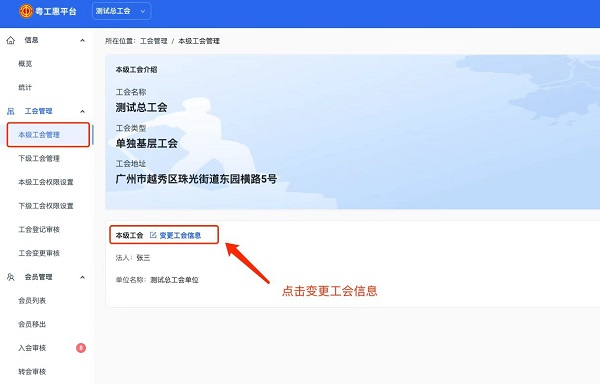Collapse the 工会管理 section chevron
The image size is (600, 384).
pos(82,111)
